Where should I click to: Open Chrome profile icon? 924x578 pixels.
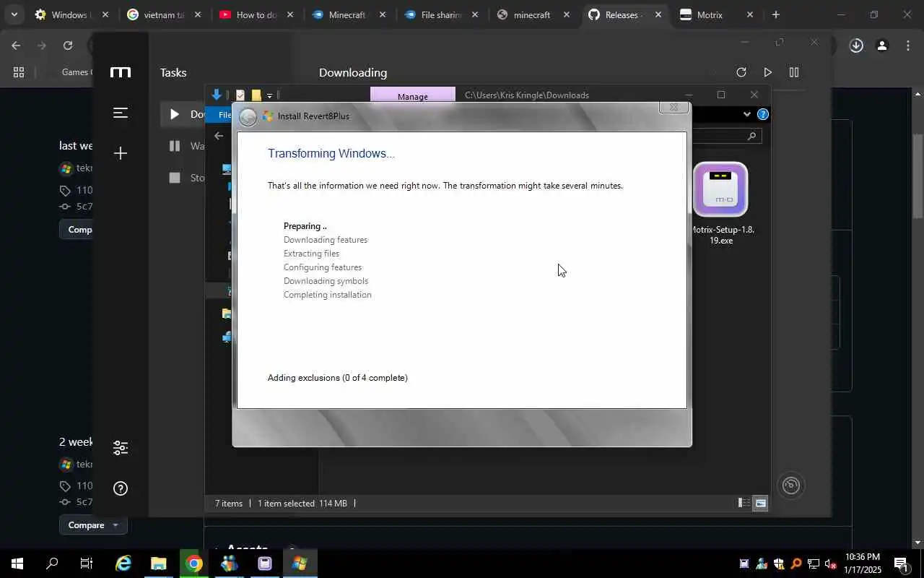881,46
